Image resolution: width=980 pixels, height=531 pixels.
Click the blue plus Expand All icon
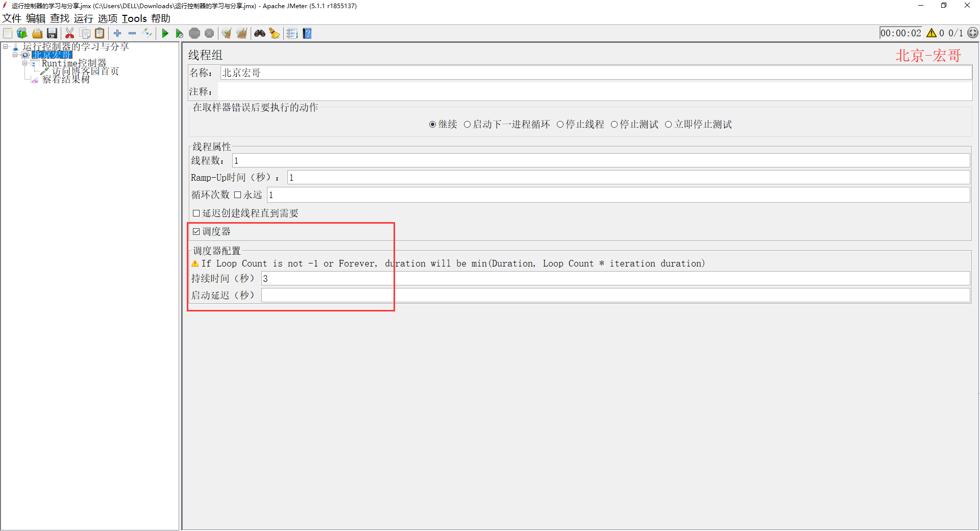click(x=117, y=33)
